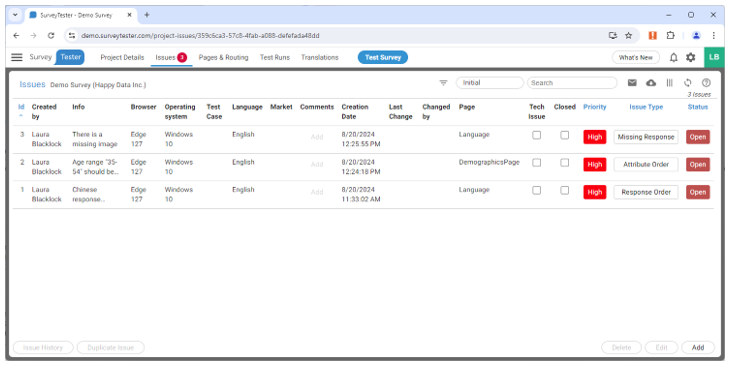Click the browser forward arrow
The width and height of the screenshot is (730, 365).
(34, 35)
